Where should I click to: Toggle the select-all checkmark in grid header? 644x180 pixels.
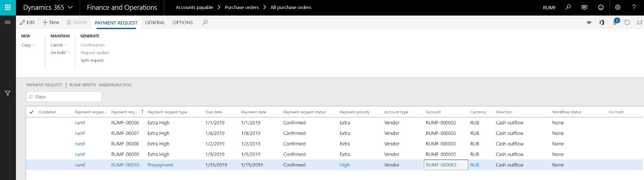tap(31, 112)
